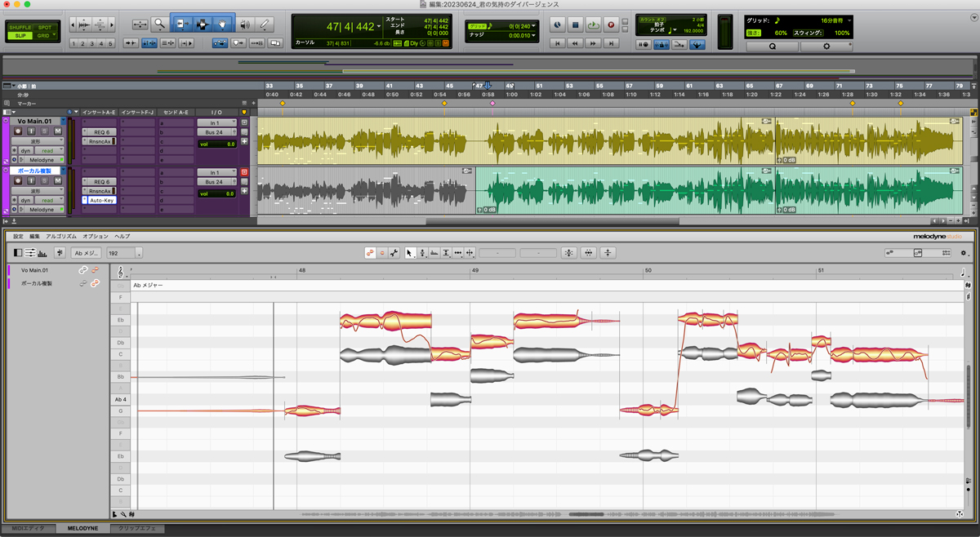Open grid value 16分音符 dropdown
980x537 pixels.
coord(849,20)
